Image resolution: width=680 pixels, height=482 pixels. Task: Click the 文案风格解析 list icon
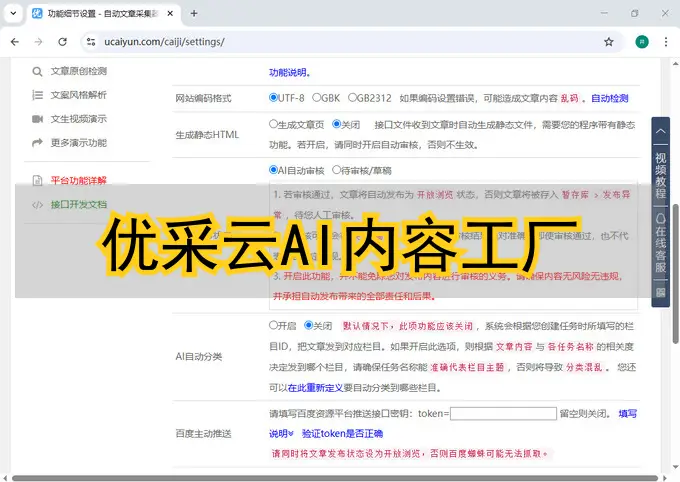[37, 95]
